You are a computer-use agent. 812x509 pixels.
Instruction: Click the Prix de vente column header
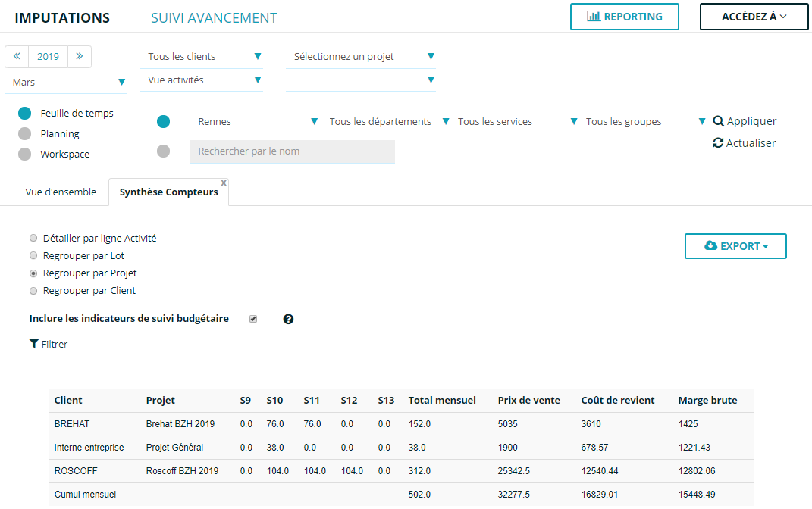click(x=528, y=401)
